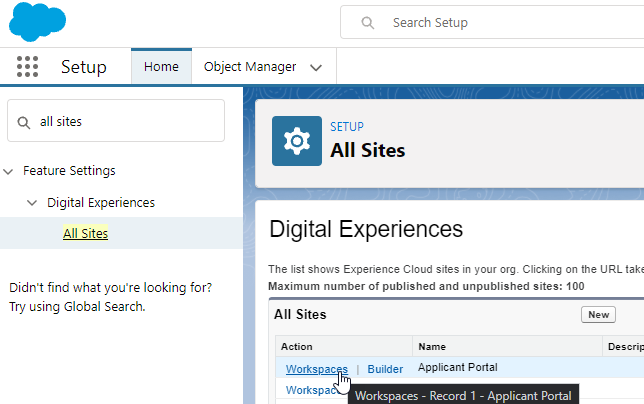Click the Salesforce cloud logo
This screenshot has height=404, width=644.
37,21
